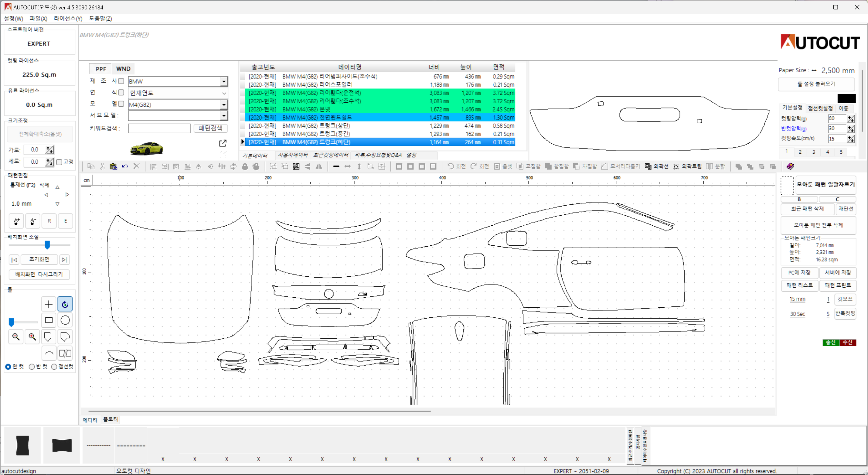Open the 라이선스(Y) menu
The image size is (868, 475).
68,19
